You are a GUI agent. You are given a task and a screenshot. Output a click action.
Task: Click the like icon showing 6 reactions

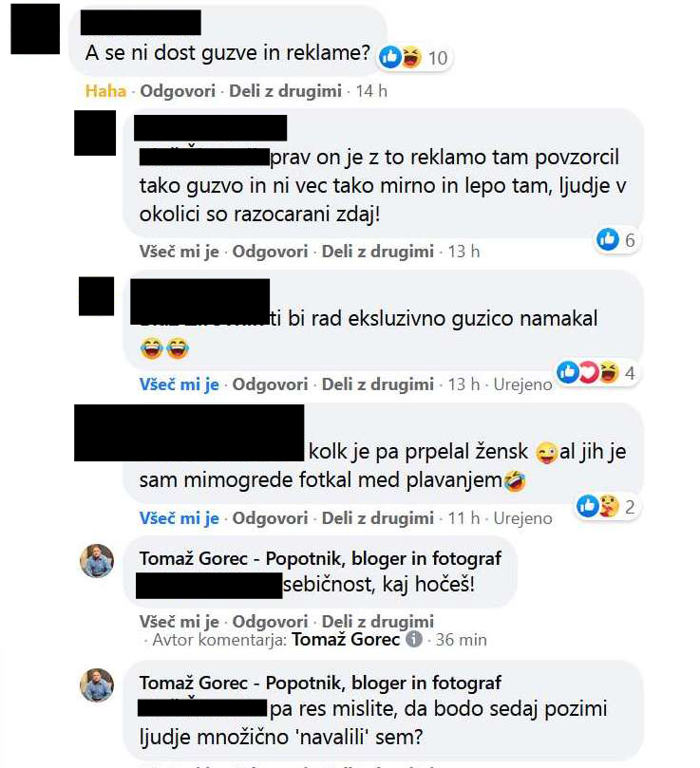coord(608,240)
